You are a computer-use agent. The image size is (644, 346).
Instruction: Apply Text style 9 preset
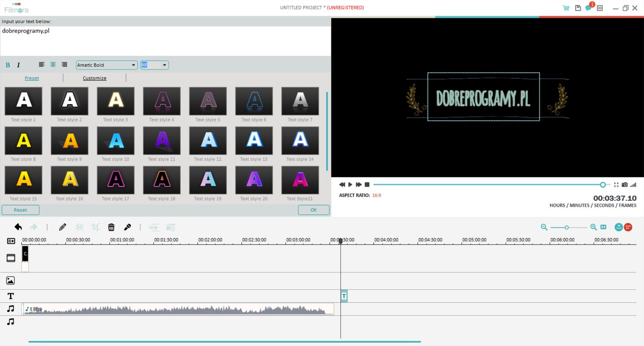tap(70, 141)
